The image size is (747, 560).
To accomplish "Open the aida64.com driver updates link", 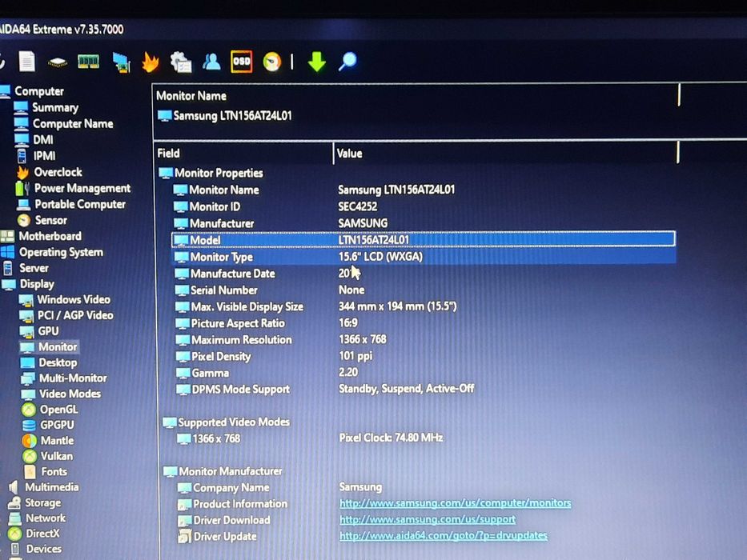I will pyautogui.click(x=443, y=536).
